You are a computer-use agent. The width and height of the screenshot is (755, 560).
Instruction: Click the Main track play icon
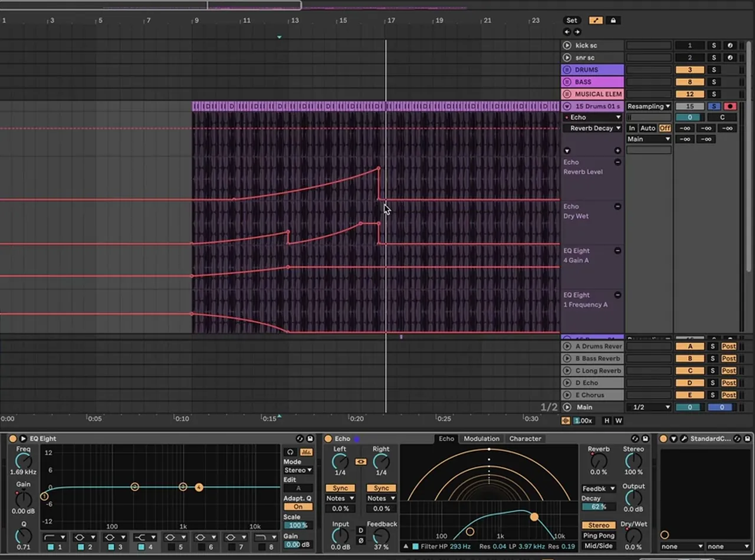(567, 407)
